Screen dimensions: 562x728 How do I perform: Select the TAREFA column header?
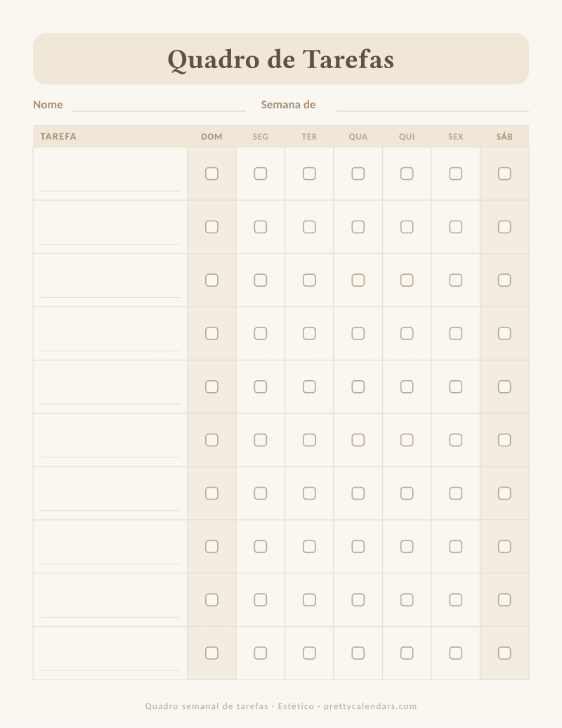(58, 136)
